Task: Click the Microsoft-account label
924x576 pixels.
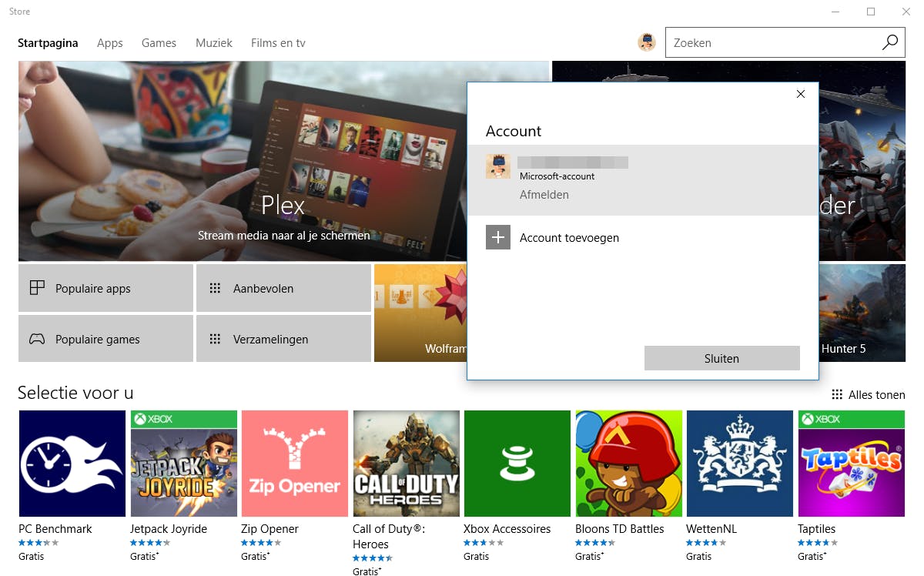Action: pyautogui.click(x=557, y=176)
